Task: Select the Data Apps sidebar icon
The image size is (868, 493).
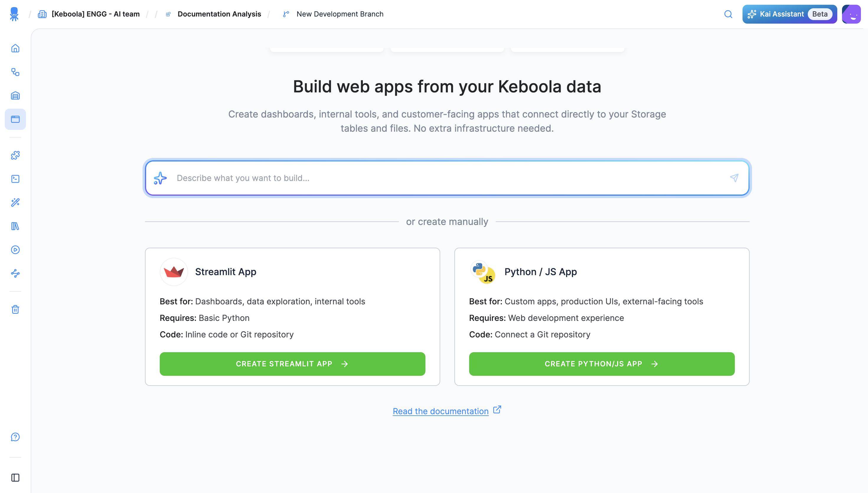Action: coord(15,119)
